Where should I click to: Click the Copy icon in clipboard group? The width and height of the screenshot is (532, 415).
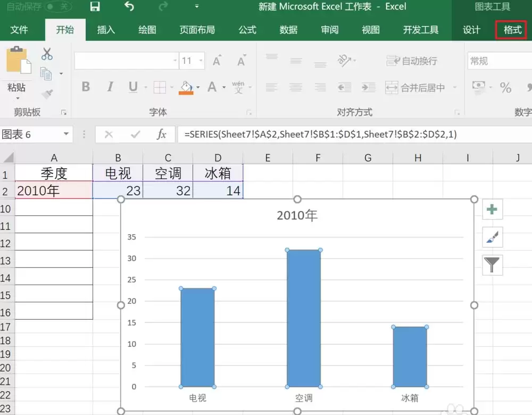click(46, 73)
